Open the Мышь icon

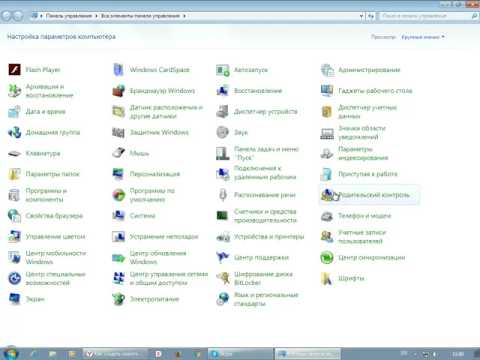click(x=118, y=153)
